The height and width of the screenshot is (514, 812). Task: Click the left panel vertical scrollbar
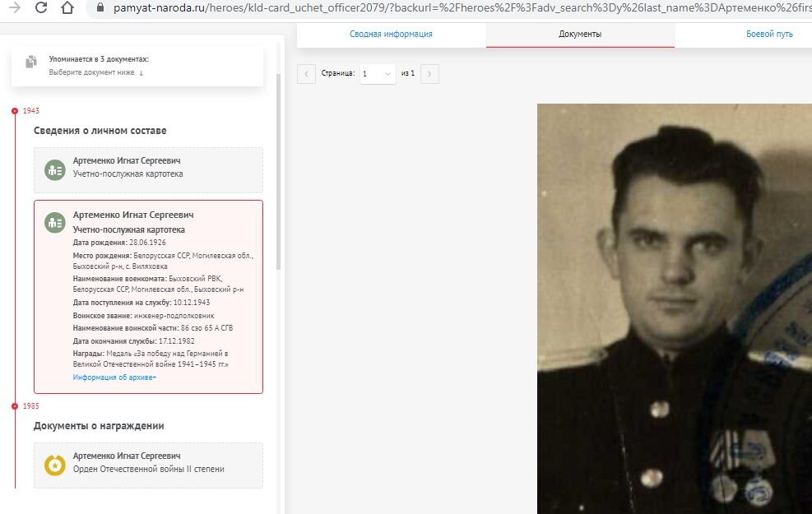pyautogui.click(x=279, y=171)
